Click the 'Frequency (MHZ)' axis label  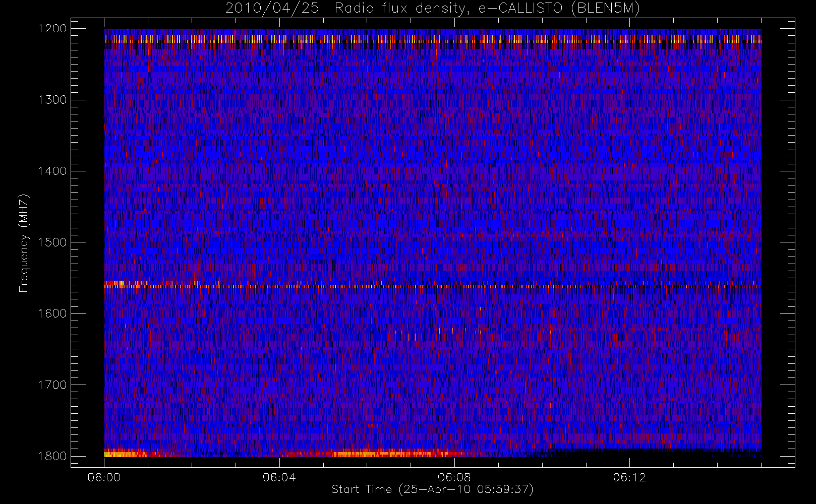tap(24, 243)
